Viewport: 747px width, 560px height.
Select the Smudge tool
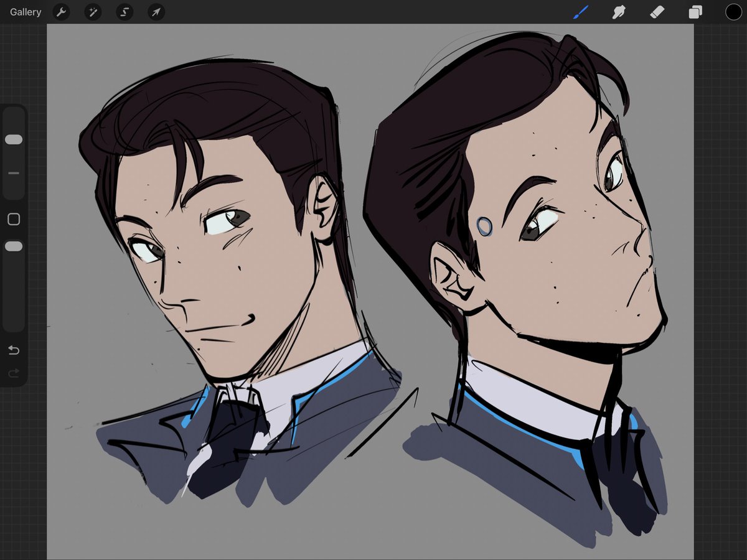click(619, 12)
